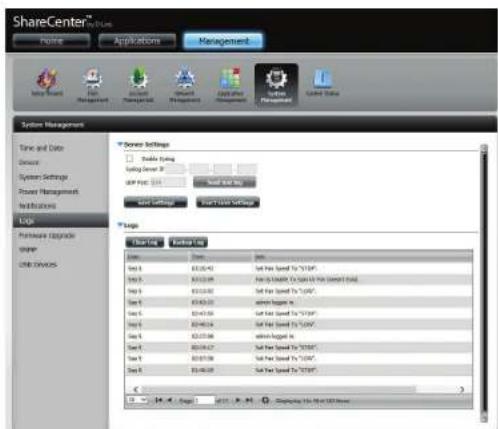Click the Save Settings button

[x=155, y=202]
